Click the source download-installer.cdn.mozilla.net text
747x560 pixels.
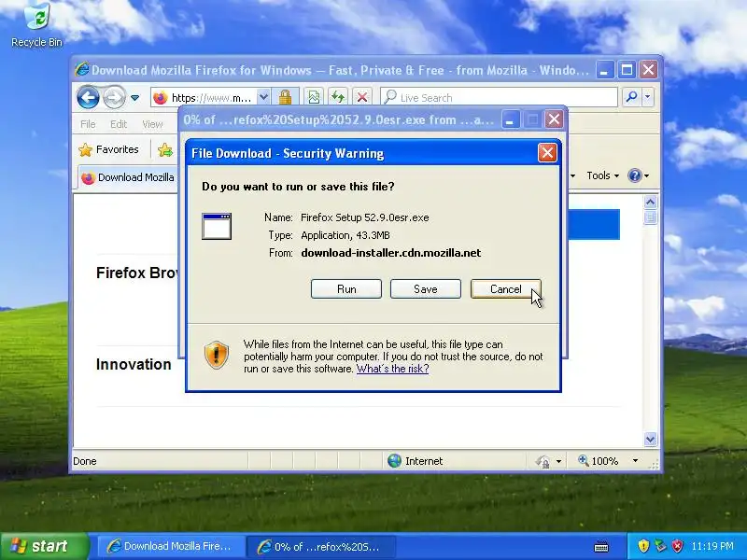coord(390,253)
